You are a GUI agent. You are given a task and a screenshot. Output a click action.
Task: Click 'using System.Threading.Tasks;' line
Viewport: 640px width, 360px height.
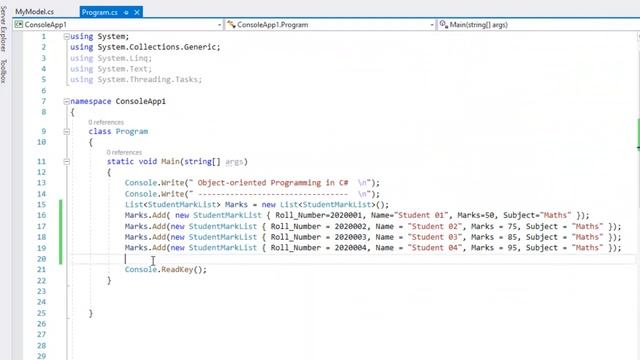[136, 80]
